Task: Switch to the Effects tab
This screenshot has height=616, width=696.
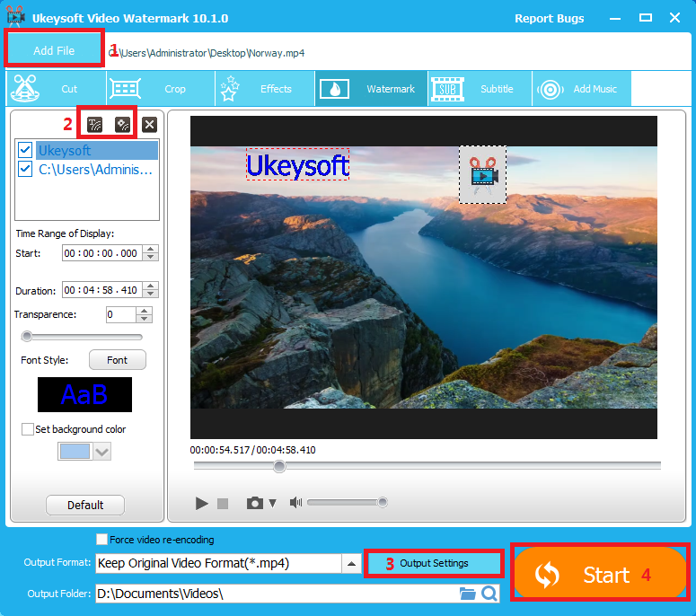Action: [x=265, y=89]
